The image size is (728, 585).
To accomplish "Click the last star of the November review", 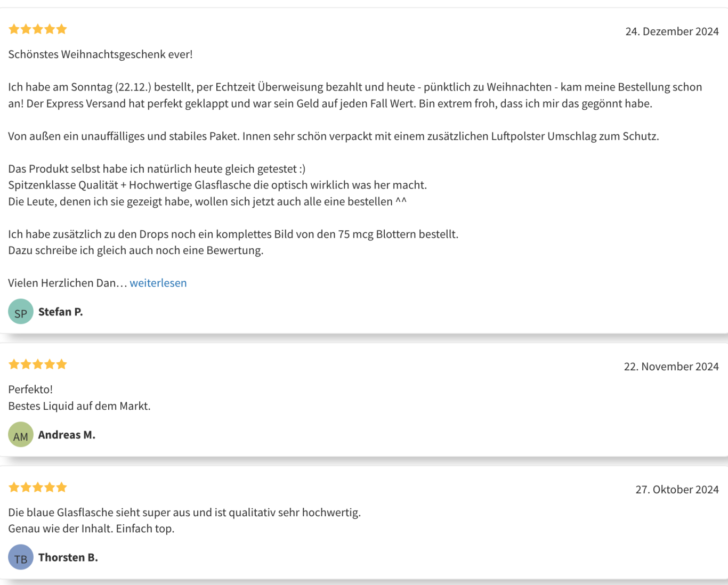I will point(62,364).
